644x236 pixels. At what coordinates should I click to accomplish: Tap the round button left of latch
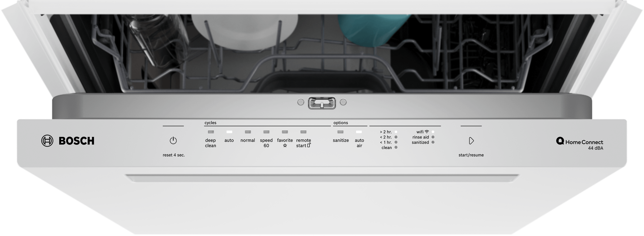[x=301, y=102]
